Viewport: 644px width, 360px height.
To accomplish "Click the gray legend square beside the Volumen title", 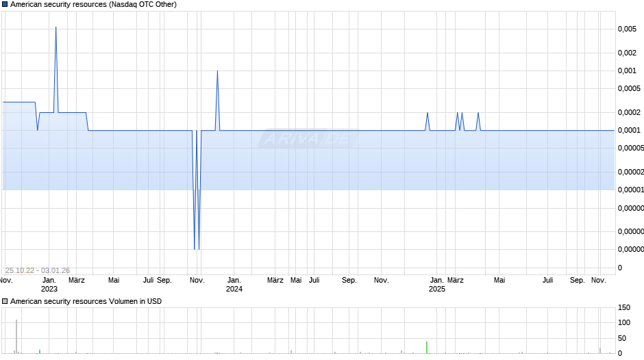I will (x=5, y=301).
